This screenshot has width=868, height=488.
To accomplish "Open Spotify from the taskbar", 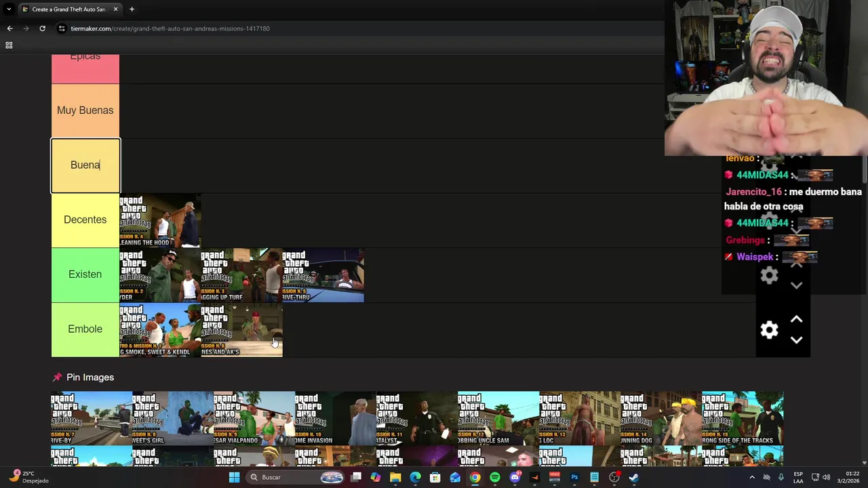I will coord(494,477).
